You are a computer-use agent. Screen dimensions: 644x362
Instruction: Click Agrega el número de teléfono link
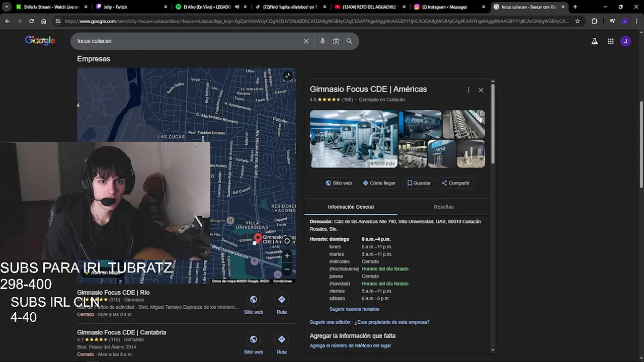pos(350,346)
